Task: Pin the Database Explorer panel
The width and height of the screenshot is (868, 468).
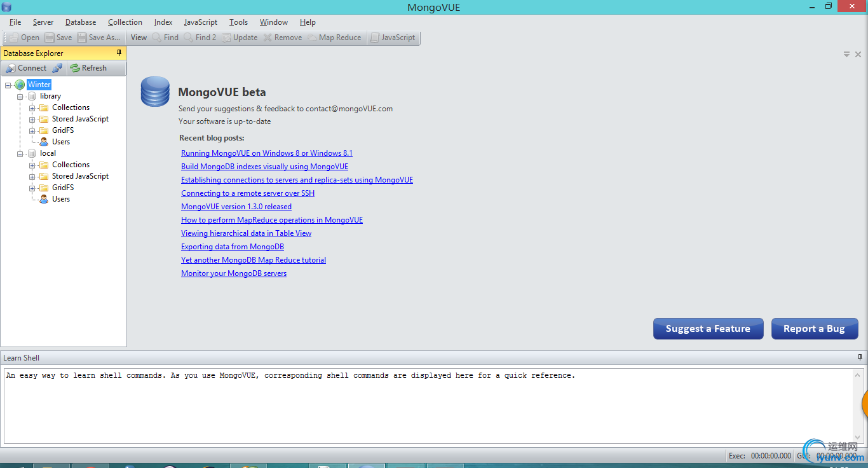Action: click(x=119, y=53)
